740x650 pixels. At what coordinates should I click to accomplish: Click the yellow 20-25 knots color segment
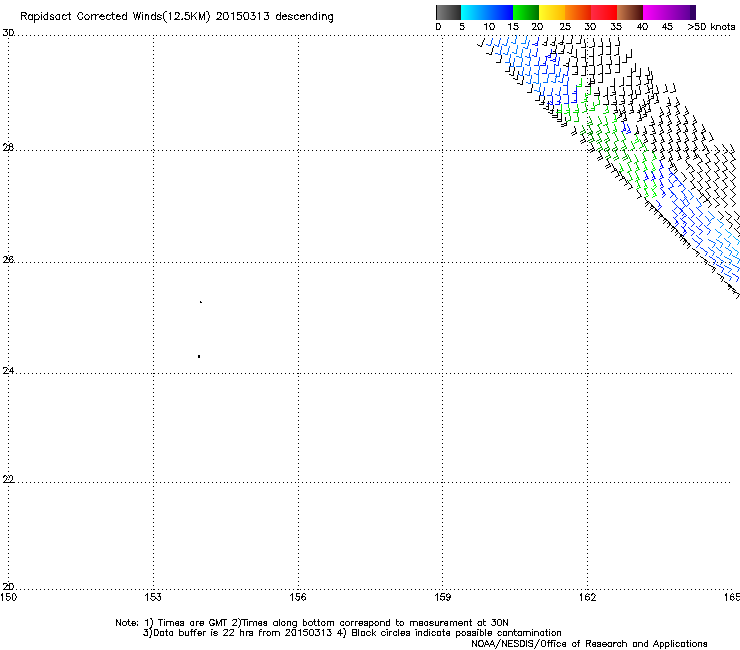pyautogui.click(x=552, y=12)
